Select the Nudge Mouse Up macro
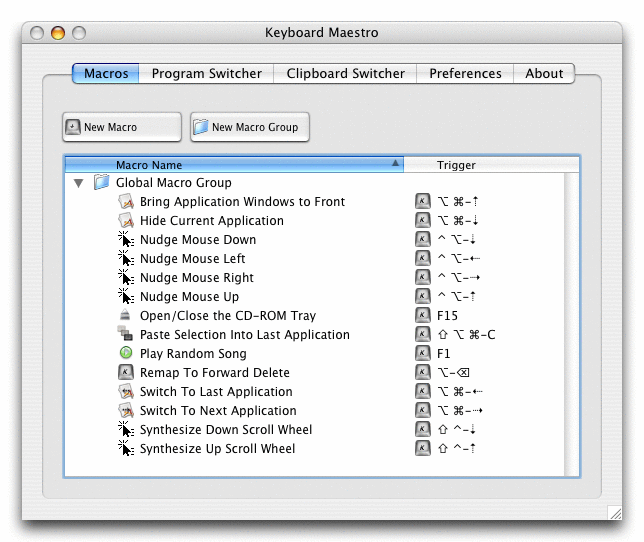Screen dimensions: 644x542 click(315, 296)
